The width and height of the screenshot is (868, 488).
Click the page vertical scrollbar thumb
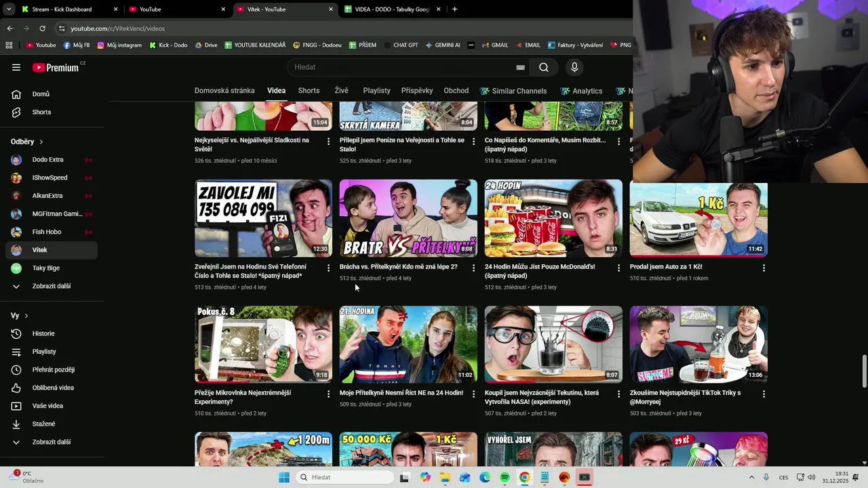click(x=865, y=371)
